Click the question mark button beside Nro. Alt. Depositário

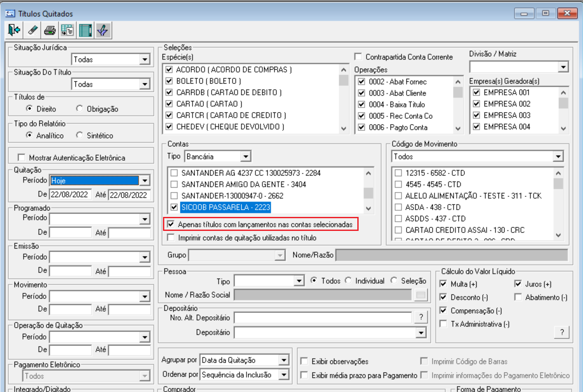(421, 317)
